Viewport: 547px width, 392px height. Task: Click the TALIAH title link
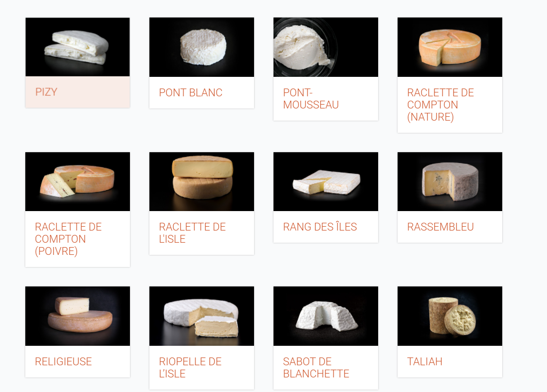click(x=424, y=361)
